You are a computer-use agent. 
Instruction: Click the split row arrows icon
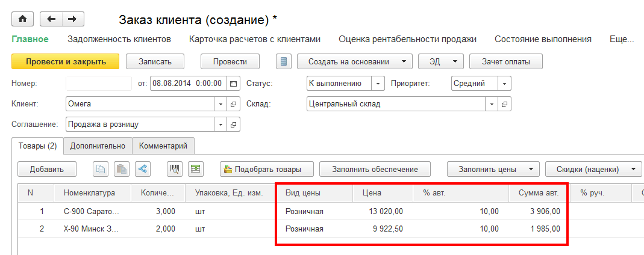pyautogui.click(x=143, y=169)
